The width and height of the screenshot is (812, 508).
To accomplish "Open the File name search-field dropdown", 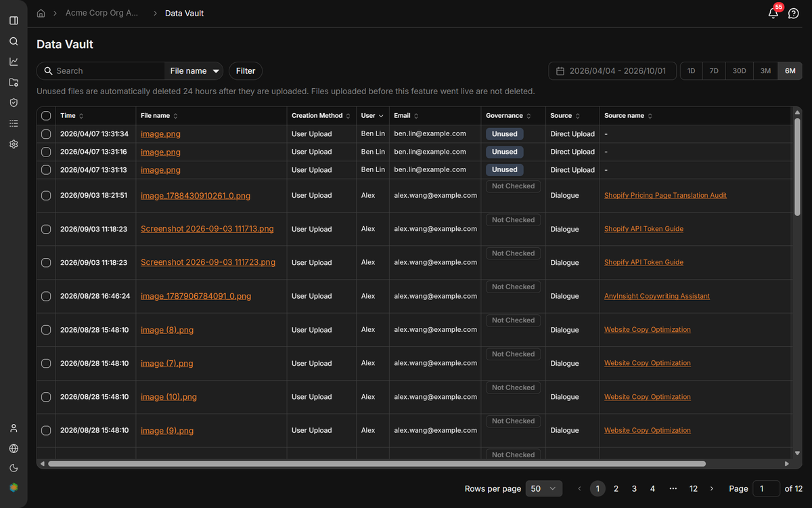I will pos(195,70).
